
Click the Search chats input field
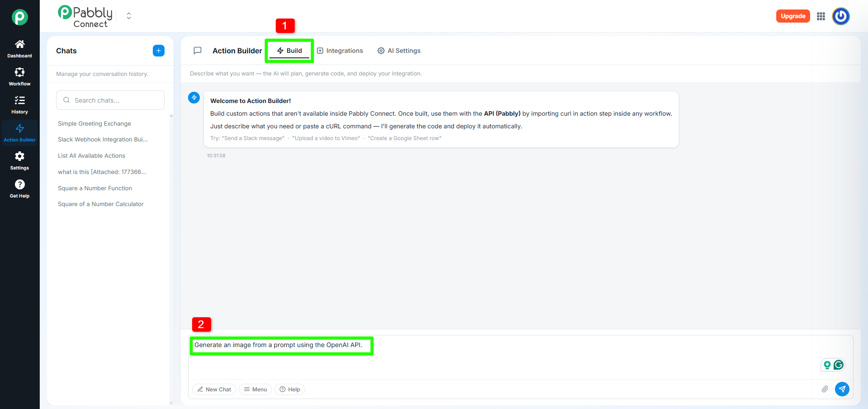click(x=110, y=100)
